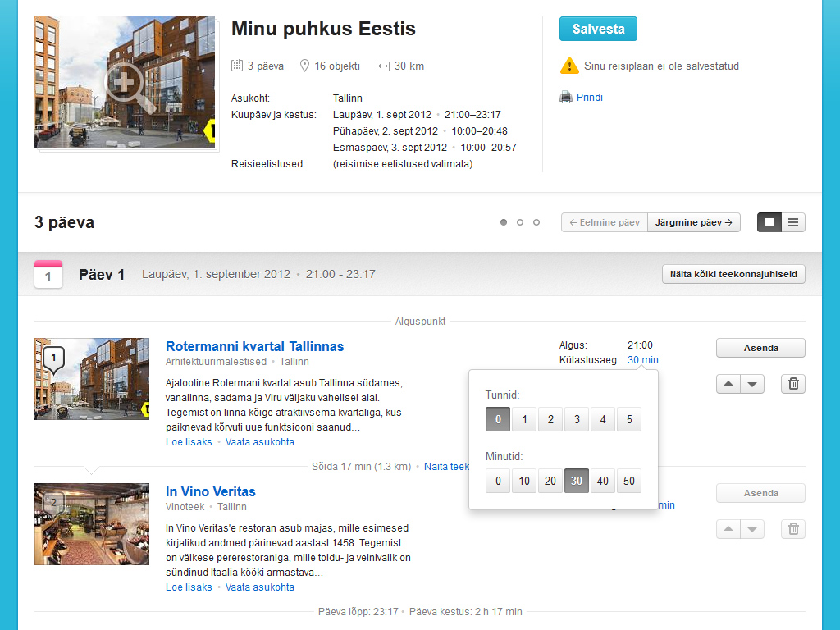Select 2 hours in Tunnid picker
The image size is (840, 630).
(x=550, y=420)
